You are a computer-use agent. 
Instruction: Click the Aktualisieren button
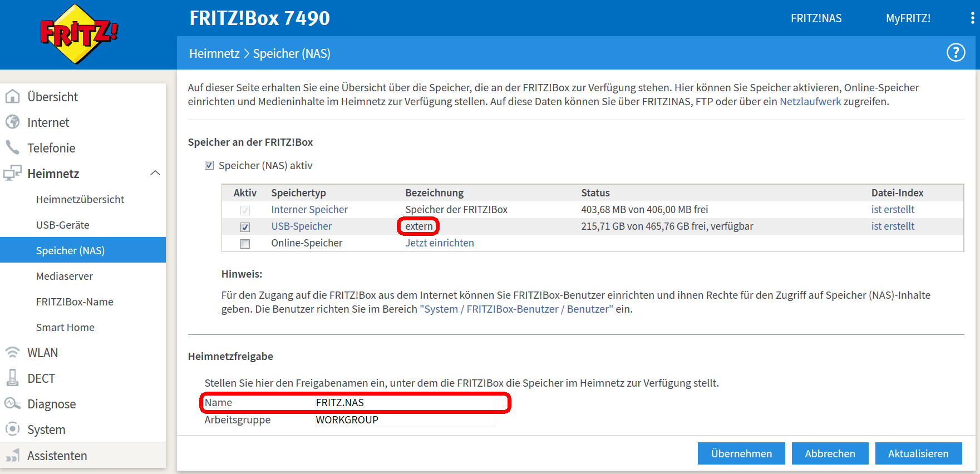point(918,453)
